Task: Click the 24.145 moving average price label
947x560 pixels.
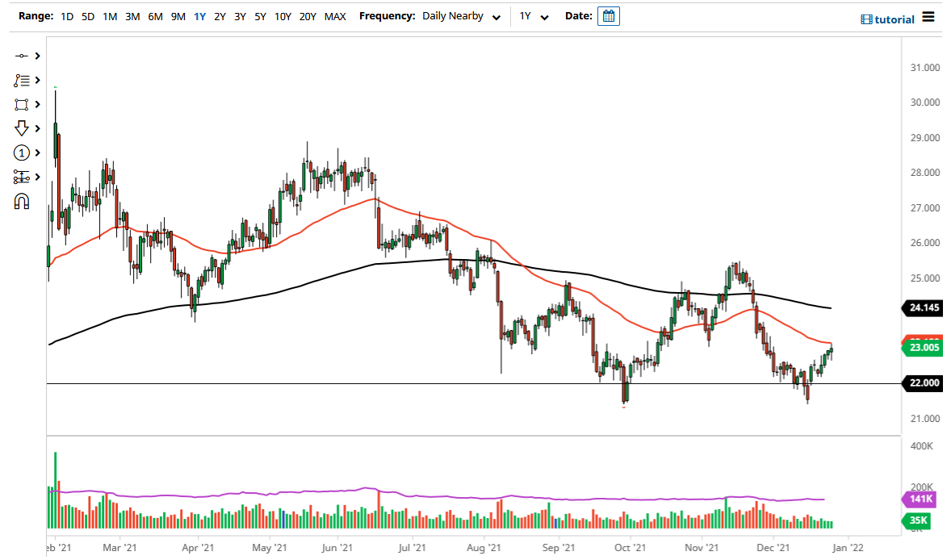Action: (x=922, y=307)
